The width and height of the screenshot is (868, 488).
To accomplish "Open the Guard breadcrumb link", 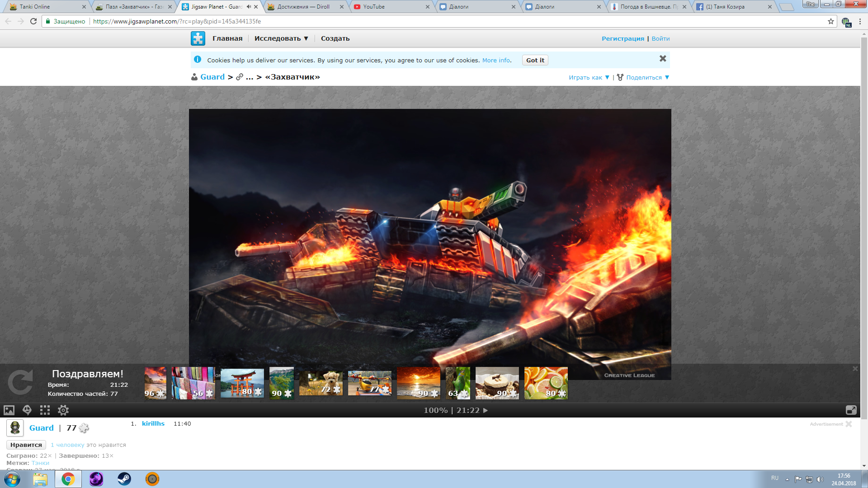I will (212, 77).
